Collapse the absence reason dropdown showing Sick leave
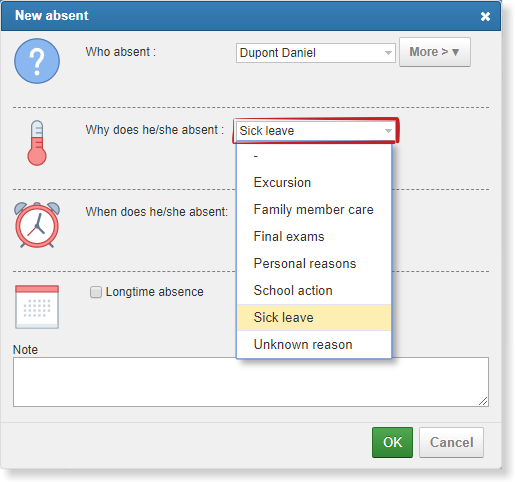Viewport: 515px width, 482px height. click(x=316, y=131)
